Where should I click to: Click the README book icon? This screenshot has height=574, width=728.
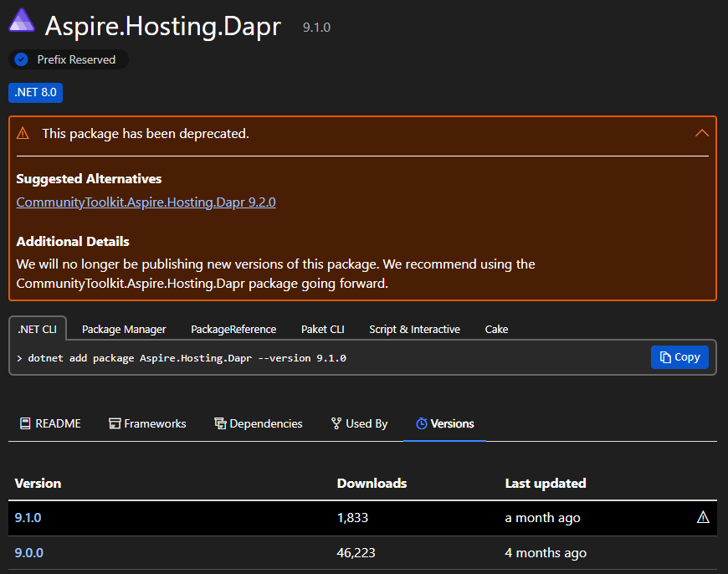pyautogui.click(x=25, y=423)
